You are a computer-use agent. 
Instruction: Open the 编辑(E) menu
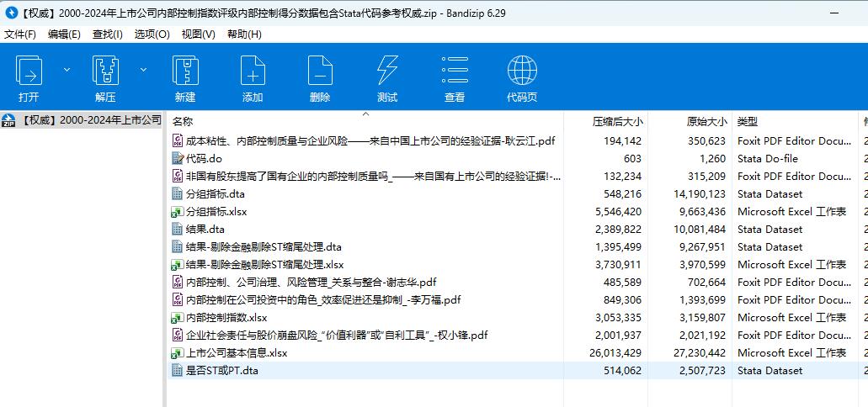tap(64, 34)
